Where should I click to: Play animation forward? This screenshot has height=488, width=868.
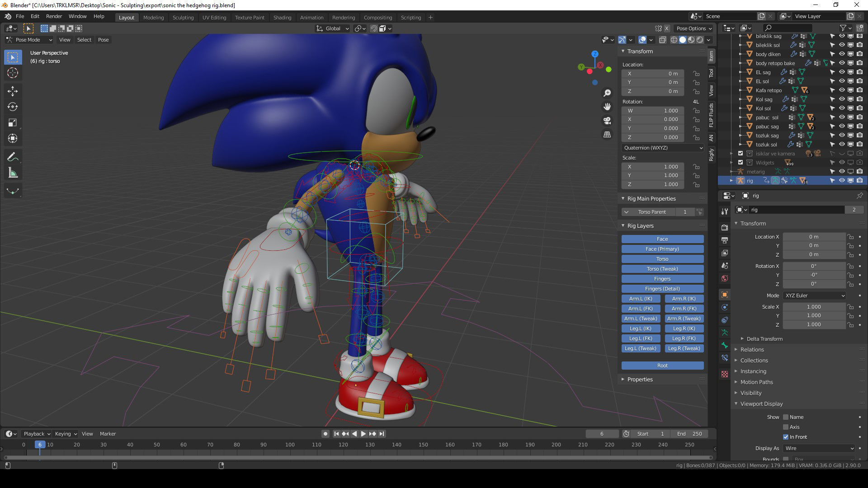pos(363,434)
